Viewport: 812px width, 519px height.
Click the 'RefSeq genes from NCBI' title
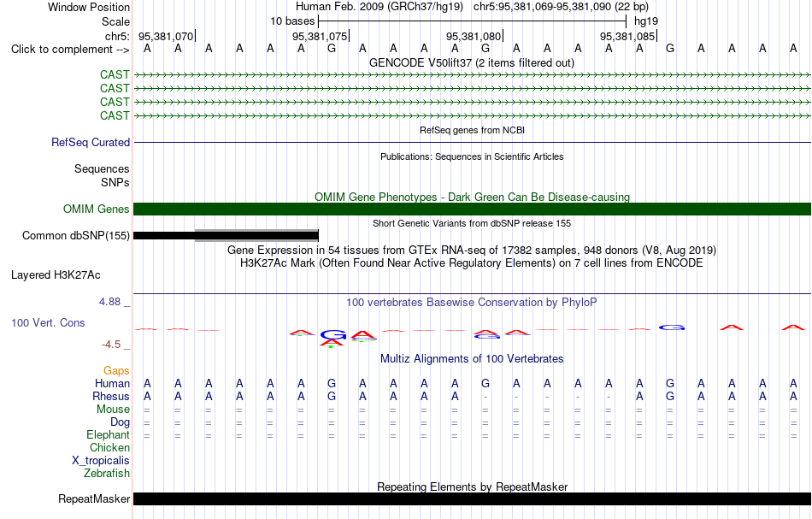click(x=472, y=131)
